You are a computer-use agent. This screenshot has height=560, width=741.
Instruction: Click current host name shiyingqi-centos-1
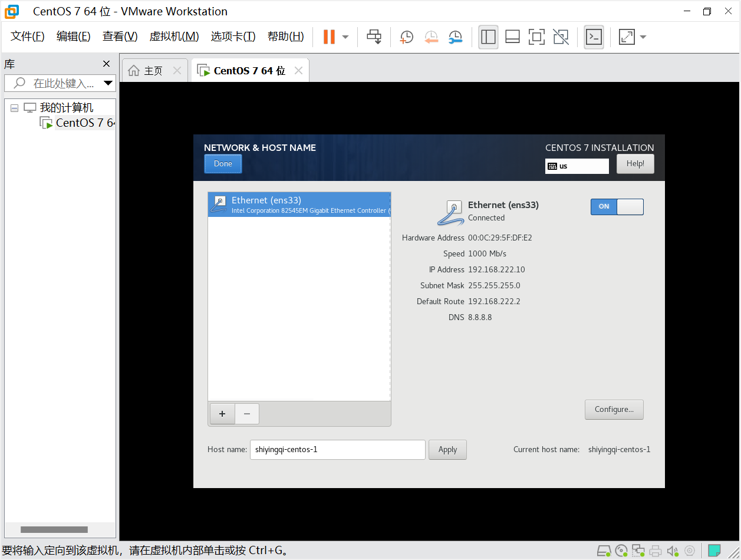pos(619,449)
